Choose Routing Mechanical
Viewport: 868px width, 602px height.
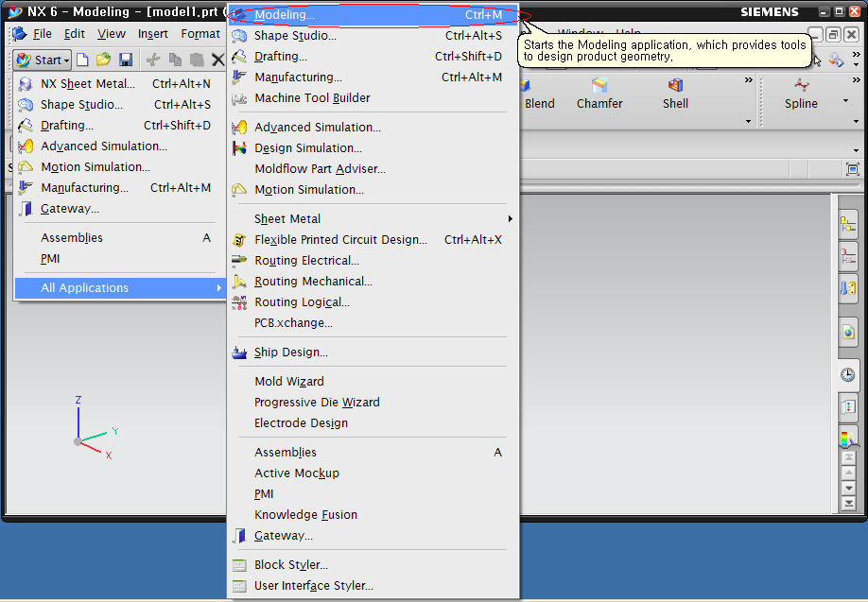tap(374, 281)
